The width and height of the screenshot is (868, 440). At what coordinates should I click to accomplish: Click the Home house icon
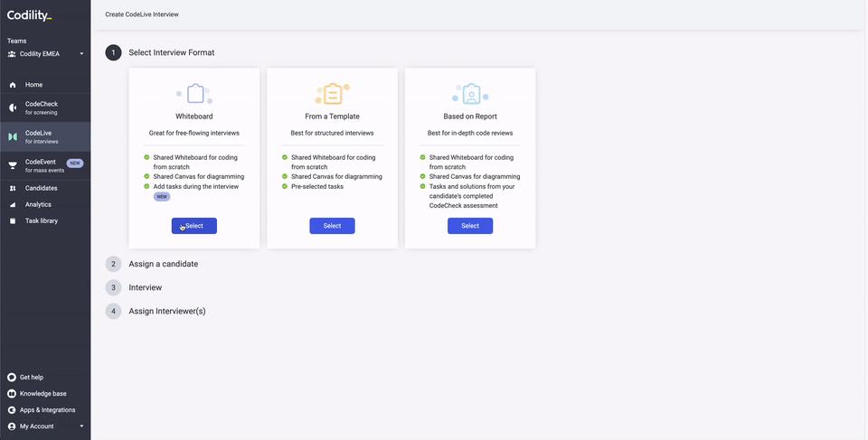[13, 85]
